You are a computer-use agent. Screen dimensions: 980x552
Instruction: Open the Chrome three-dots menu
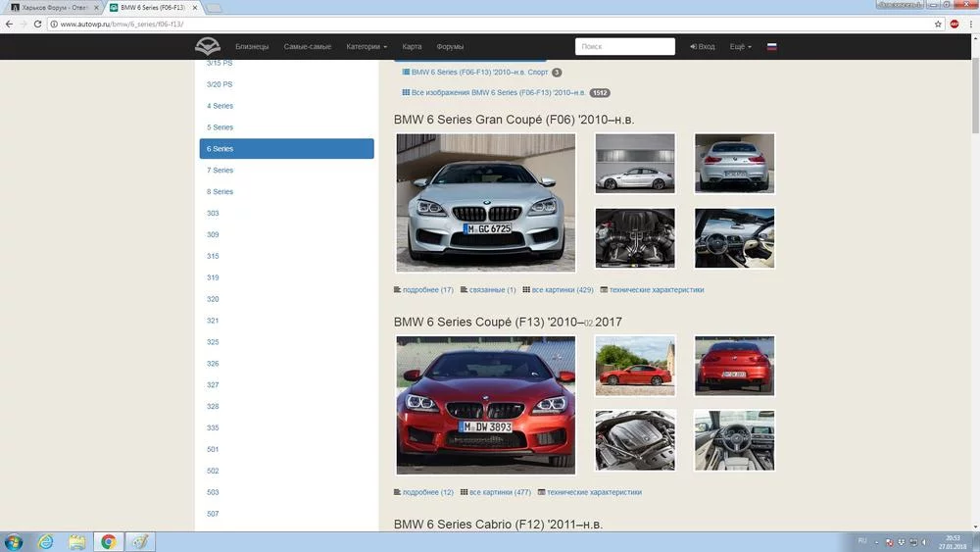point(969,24)
